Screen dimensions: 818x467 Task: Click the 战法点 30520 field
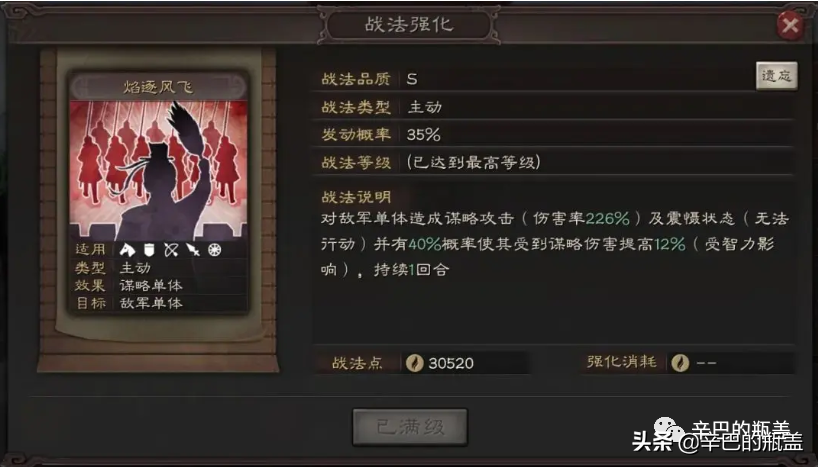click(x=422, y=363)
